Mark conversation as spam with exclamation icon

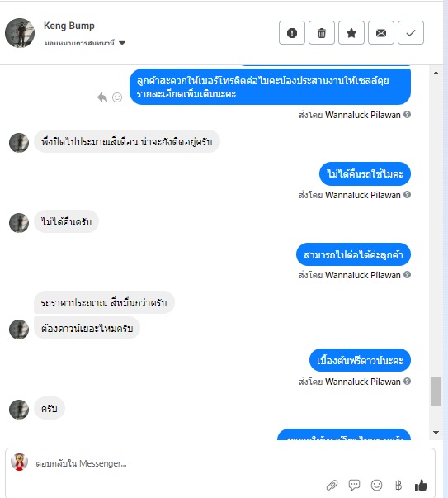(292, 33)
